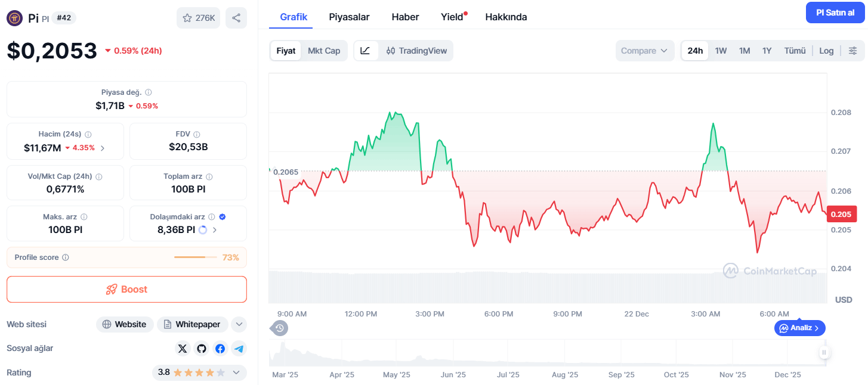Open chart settings sliders icon
The image size is (868, 385).
(x=853, y=51)
